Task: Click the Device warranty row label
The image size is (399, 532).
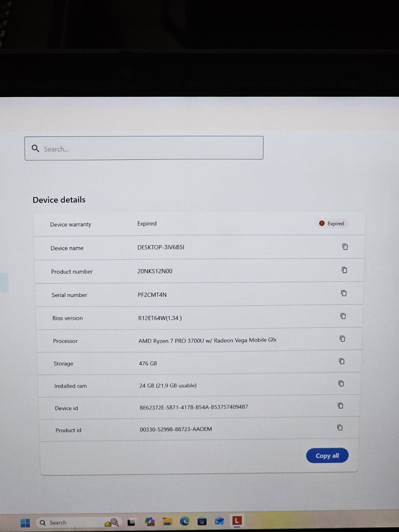Action: pos(70,224)
